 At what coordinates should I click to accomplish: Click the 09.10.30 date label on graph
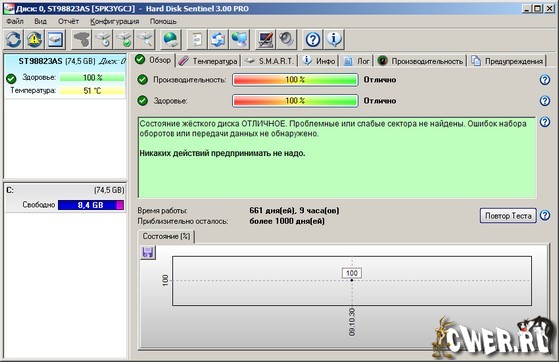pos(352,322)
